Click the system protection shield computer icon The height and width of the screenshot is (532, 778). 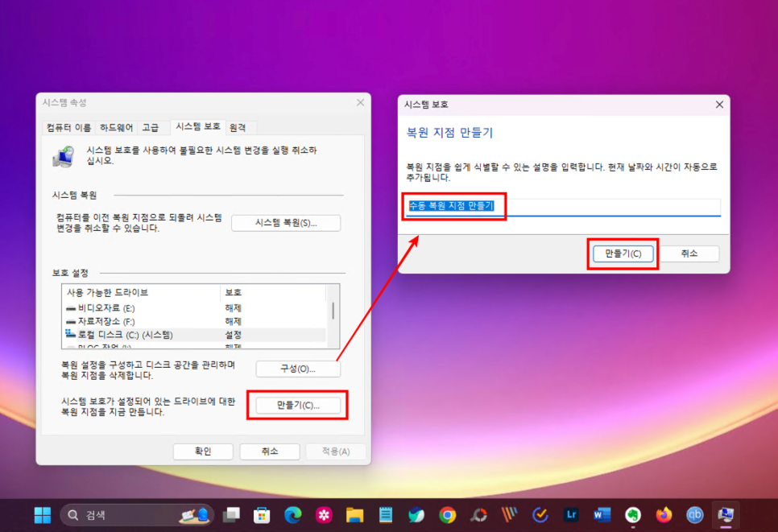point(64,157)
